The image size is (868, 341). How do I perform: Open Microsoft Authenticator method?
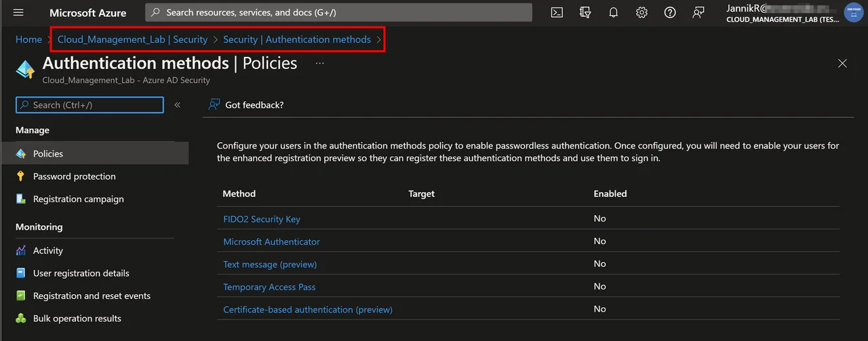(271, 241)
